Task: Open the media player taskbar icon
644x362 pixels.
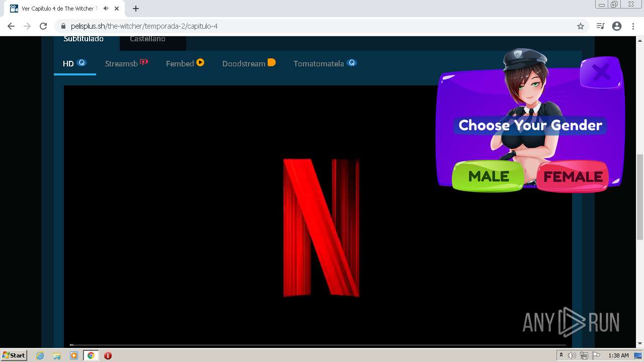Action: 74,355
